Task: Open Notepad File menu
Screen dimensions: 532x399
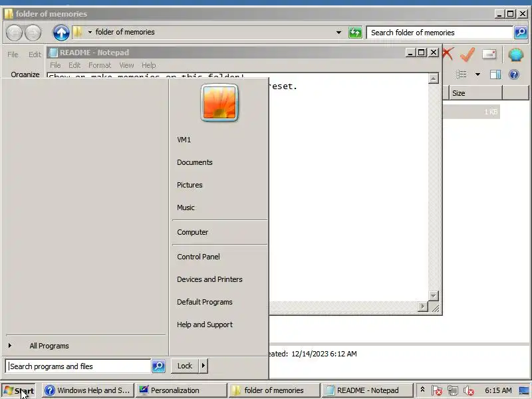Action: pyautogui.click(x=55, y=65)
